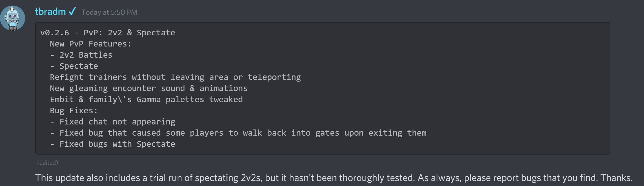
Task: Click the word 'Thanks.' ending the message
Action: (616, 178)
